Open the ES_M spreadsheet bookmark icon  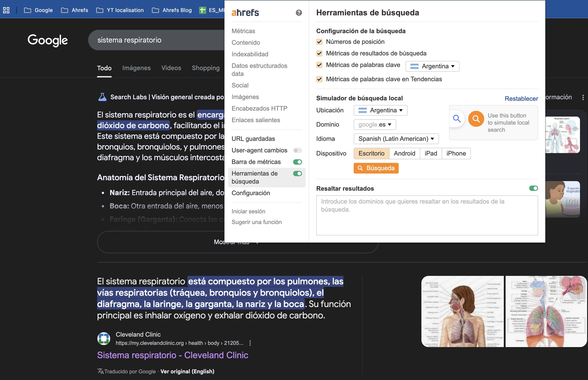(x=202, y=10)
